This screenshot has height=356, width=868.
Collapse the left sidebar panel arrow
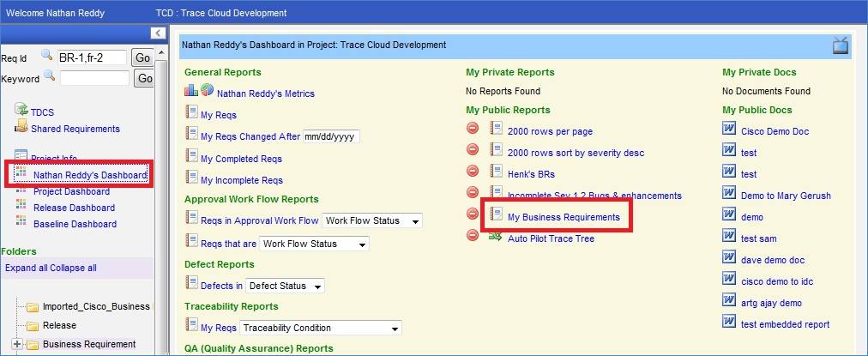click(x=158, y=33)
